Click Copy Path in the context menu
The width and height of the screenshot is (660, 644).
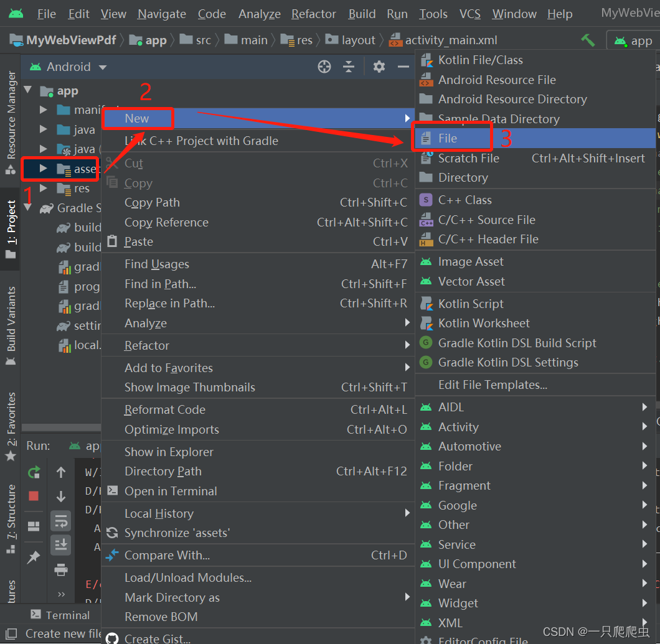[258, 203]
